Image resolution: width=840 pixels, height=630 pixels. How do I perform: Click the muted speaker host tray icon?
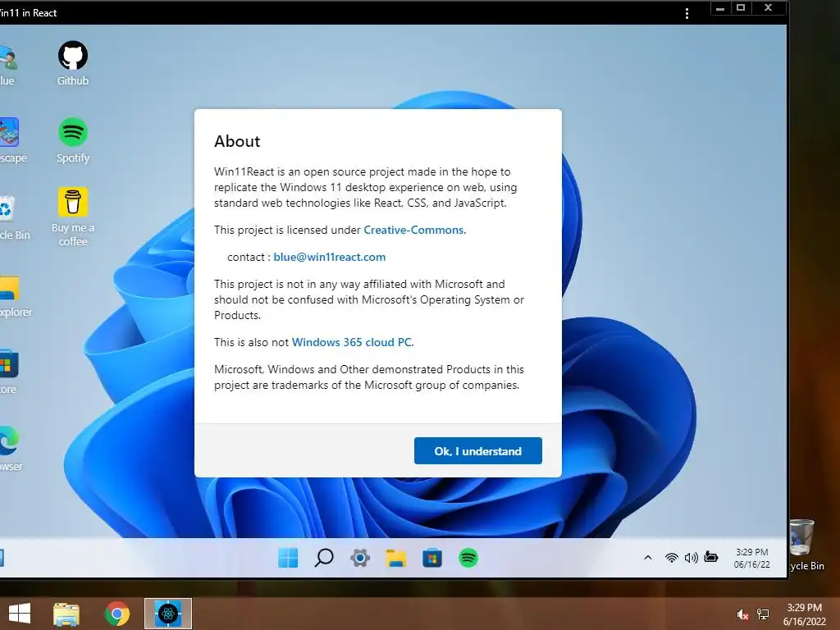click(742, 614)
